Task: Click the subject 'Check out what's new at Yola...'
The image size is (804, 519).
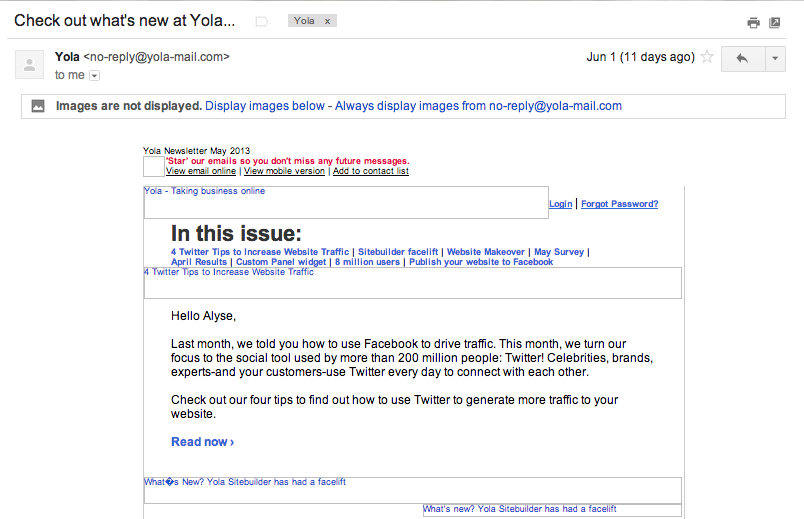Action: pyautogui.click(x=125, y=21)
